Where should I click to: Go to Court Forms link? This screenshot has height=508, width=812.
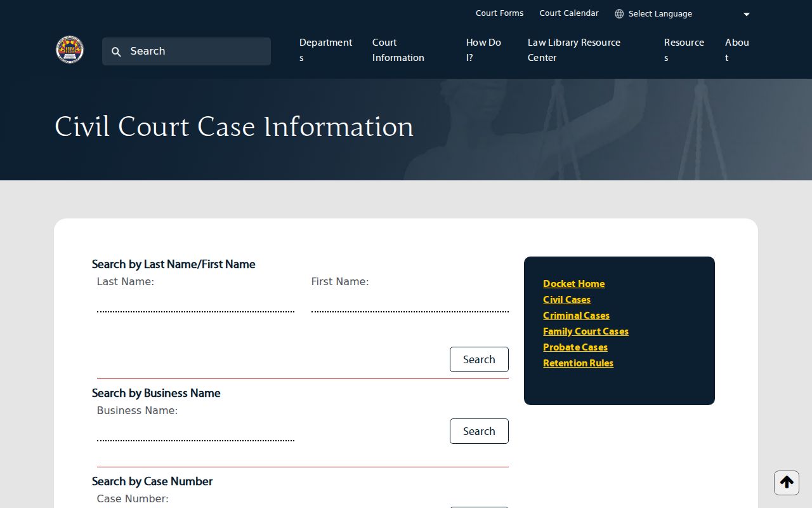click(500, 13)
